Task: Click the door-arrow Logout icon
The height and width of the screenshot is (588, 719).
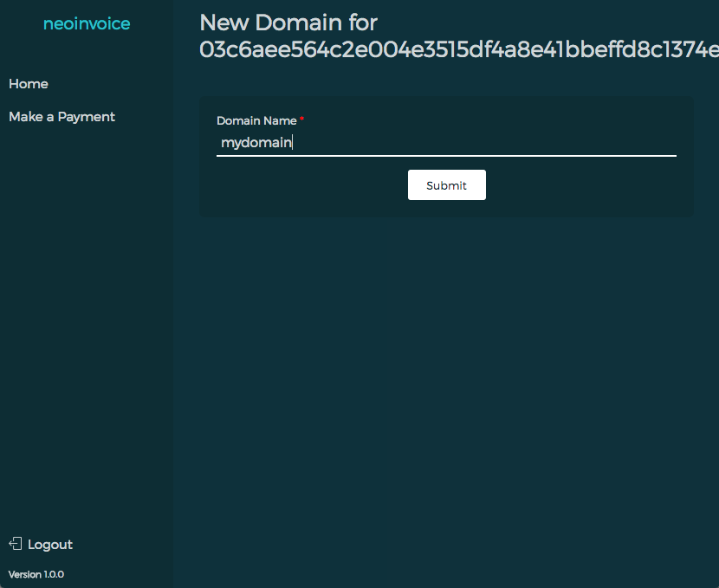Action: 15,544
